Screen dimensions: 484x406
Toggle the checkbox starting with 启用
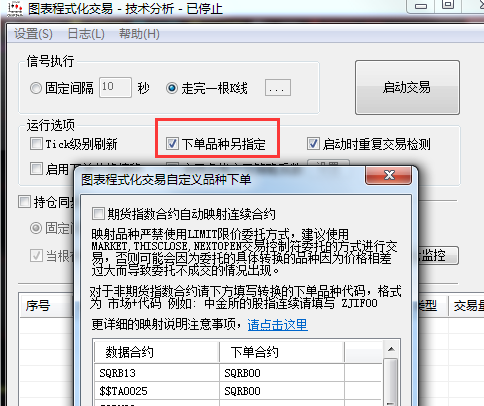(x=36, y=168)
